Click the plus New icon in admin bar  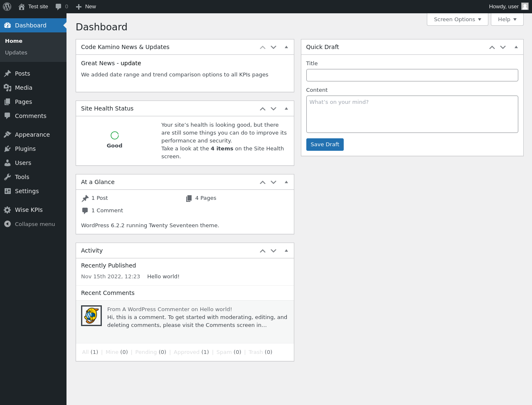pyautogui.click(x=79, y=7)
